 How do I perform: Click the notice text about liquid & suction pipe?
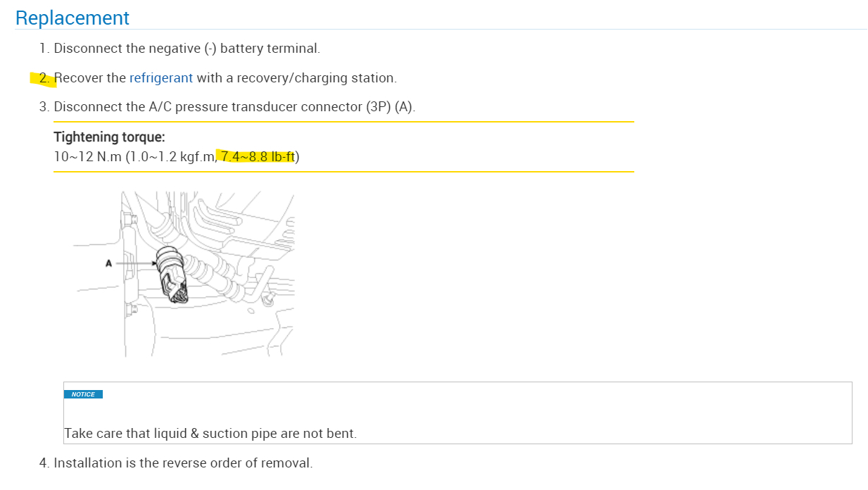(x=210, y=434)
